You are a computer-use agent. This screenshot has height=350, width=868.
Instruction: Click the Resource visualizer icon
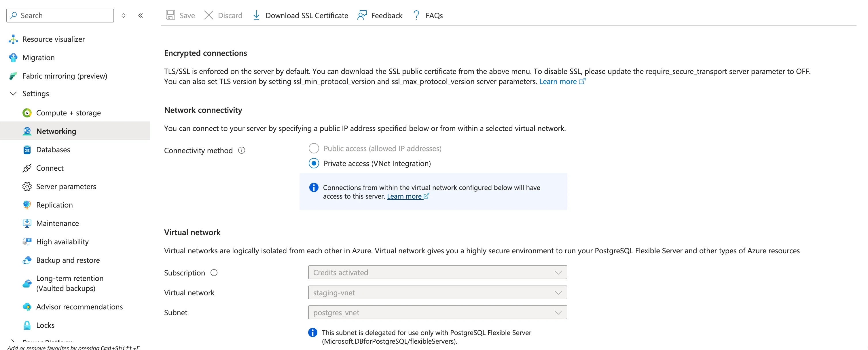coord(13,39)
